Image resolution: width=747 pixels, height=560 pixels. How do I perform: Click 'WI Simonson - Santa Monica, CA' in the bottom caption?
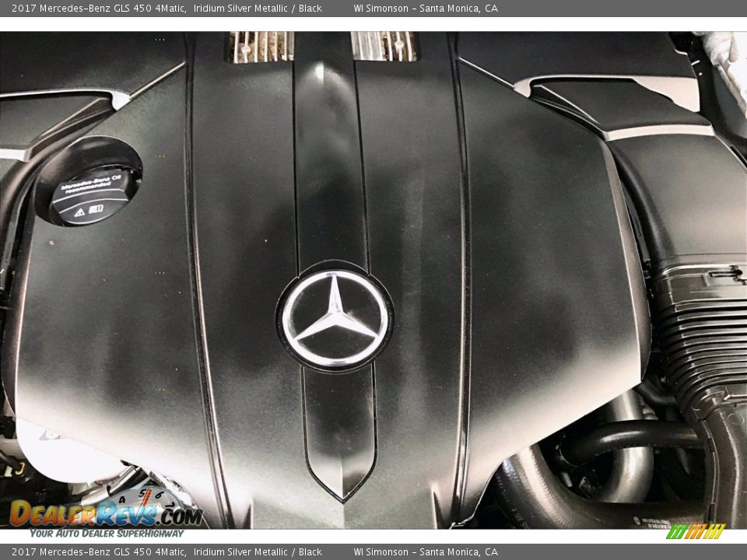pos(426,552)
